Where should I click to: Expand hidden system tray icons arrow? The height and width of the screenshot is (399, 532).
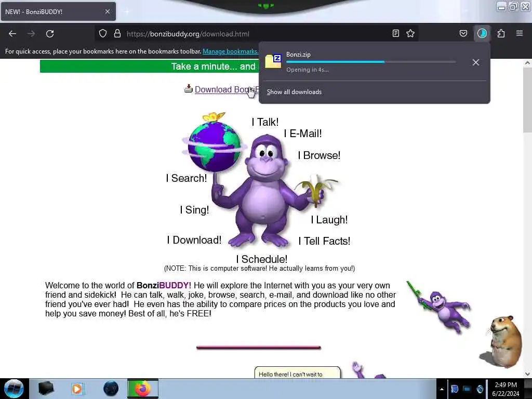tap(442, 389)
